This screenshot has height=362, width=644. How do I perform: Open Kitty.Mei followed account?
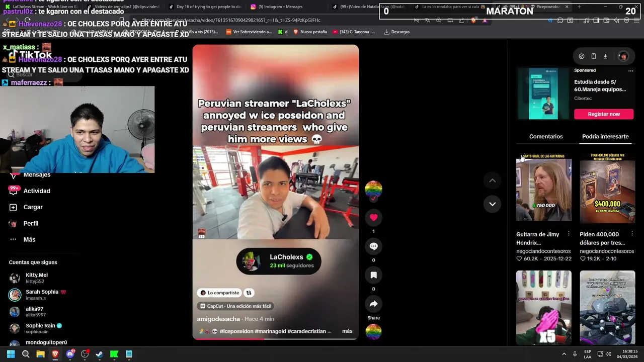point(36,278)
